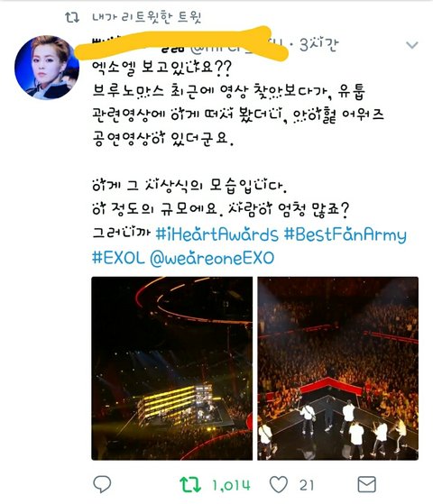
Task: View the left stage lights photo
Action: pyautogui.click(x=171, y=369)
